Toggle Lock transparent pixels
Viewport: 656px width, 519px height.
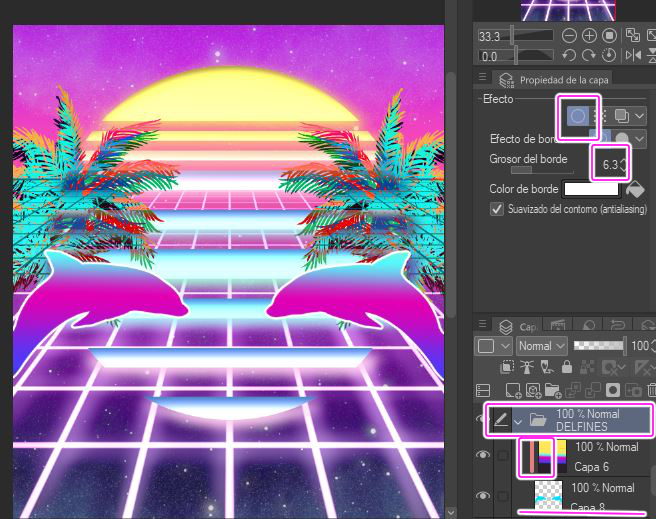coord(587,367)
